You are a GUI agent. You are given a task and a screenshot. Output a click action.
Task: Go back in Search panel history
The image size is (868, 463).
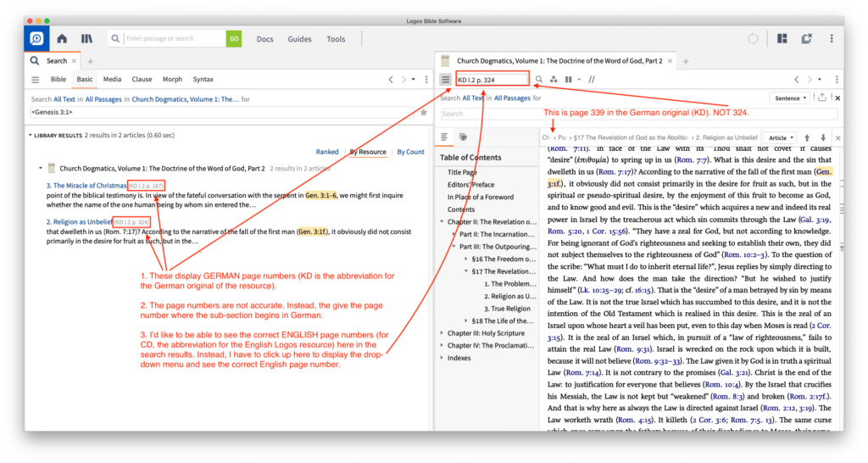point(391,80)
